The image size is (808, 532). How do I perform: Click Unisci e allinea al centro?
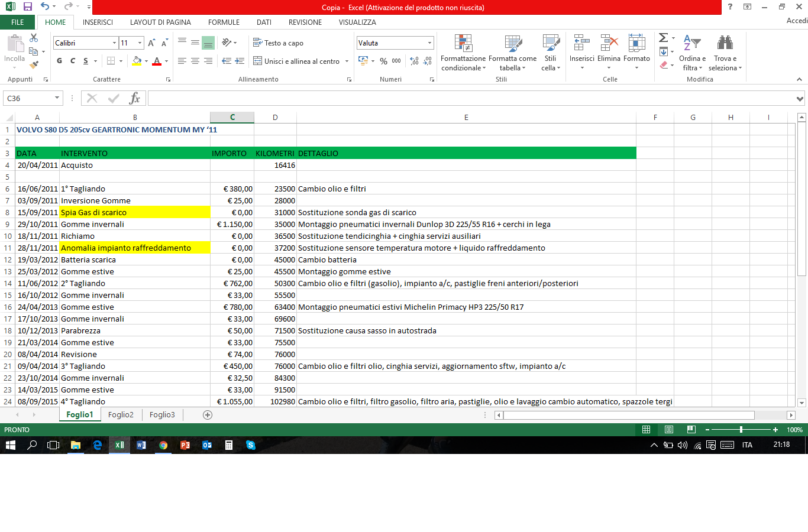(x=296, y=61)
